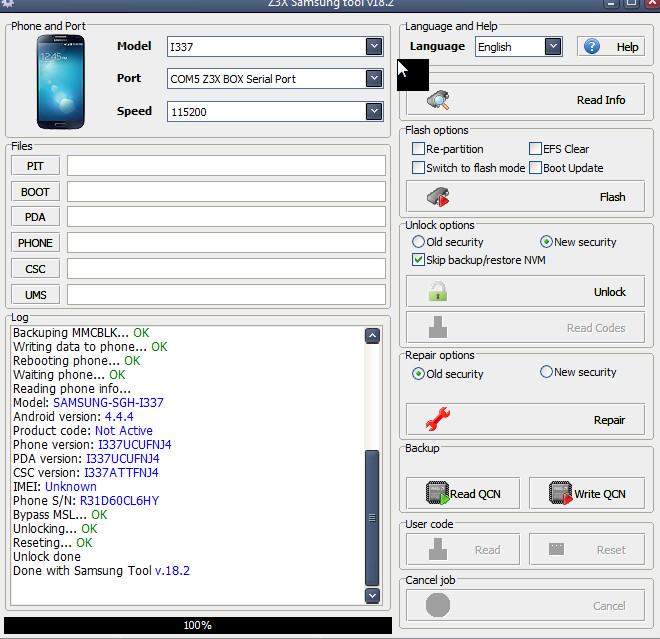Click the Flash button label
Image resolution: width=660 pixels, height=639 pixels.
tap(612, 197)
